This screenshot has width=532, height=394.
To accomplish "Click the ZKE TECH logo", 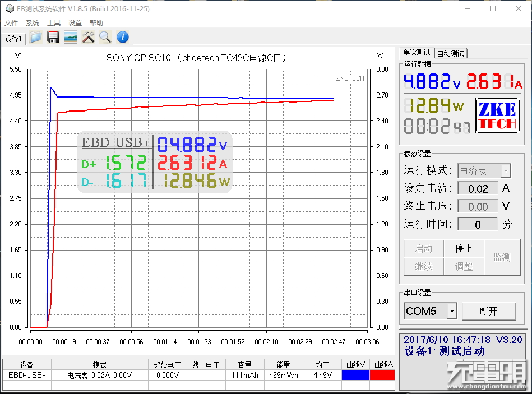I will pos(498,115).
